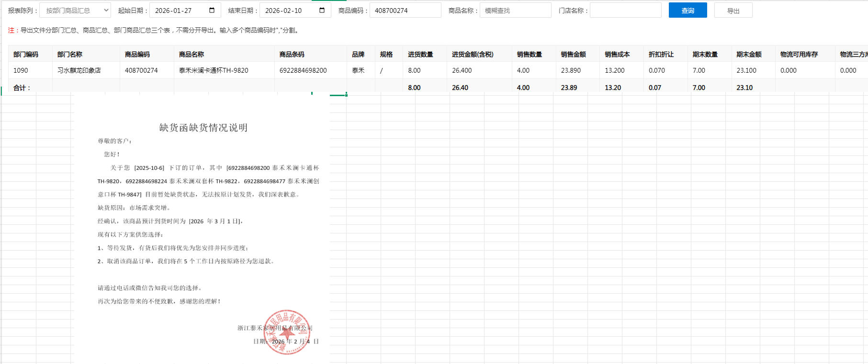
Task: Click the 结束日期 date field text
Action: coord(283,11)
